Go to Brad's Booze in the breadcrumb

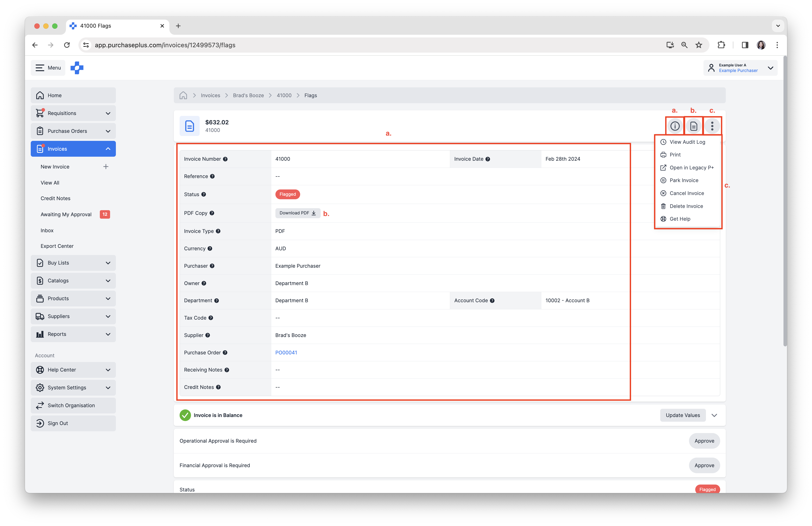(x=248, y=96)
